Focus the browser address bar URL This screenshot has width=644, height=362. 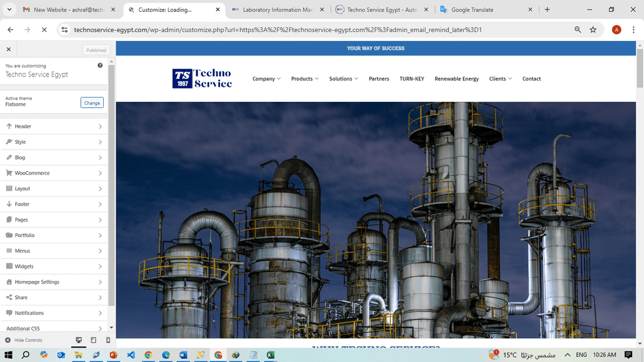tap(277, 30)
